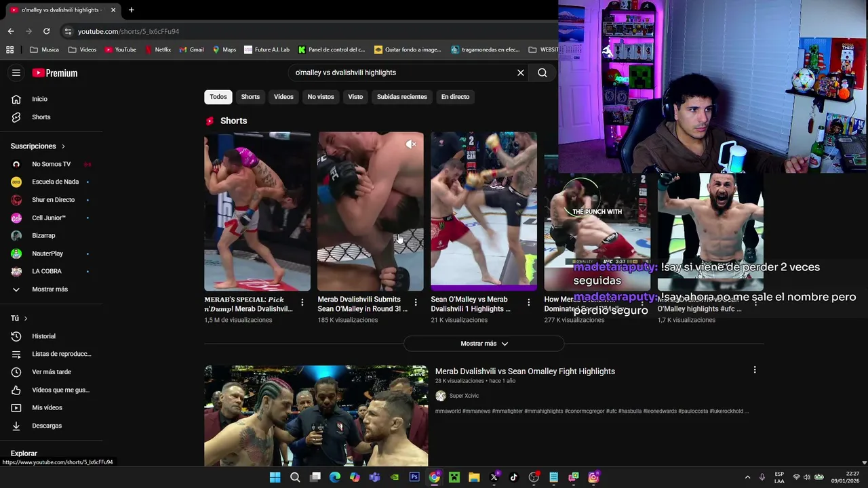Open the Netflix bookmark
The width and height of the screenshot is (868, 488).
[157, 49]
